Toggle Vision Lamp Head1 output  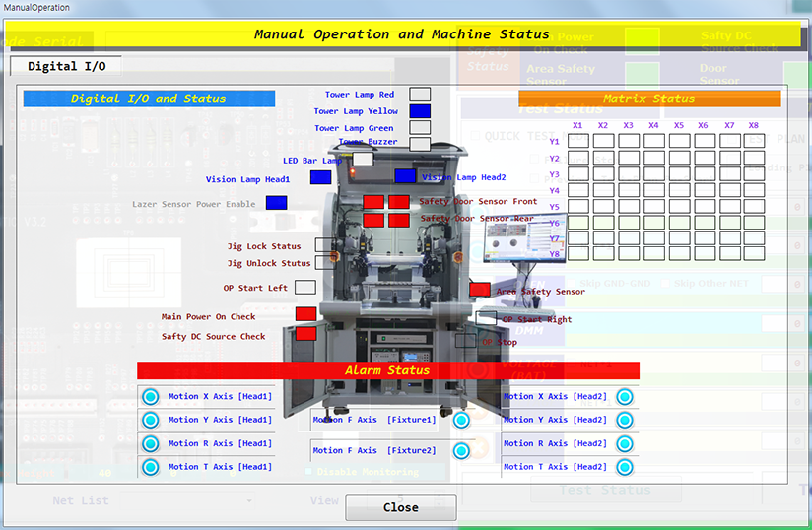coord(320,177)
